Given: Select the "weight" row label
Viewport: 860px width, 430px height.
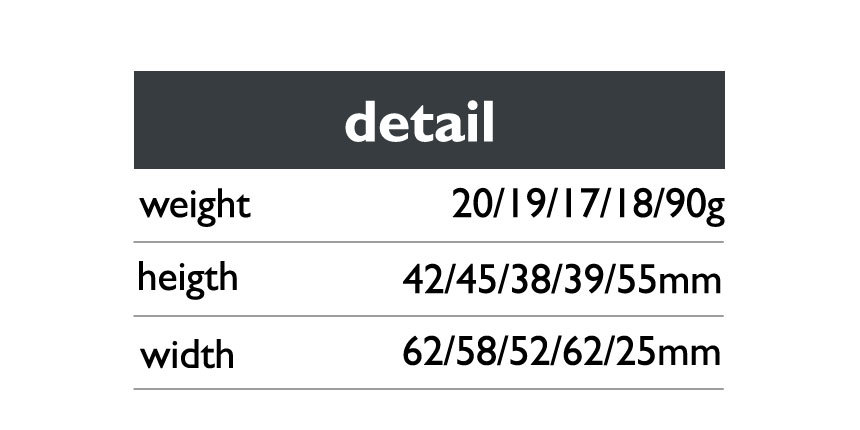Looking at the screenshot, I should point(194,206).
